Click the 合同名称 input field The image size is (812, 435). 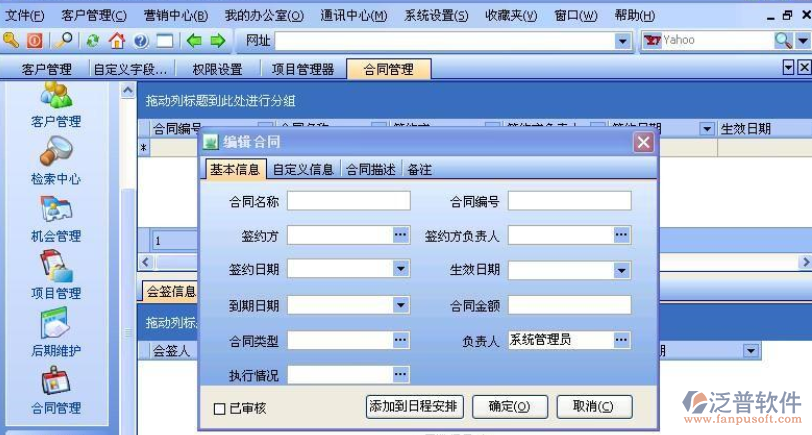click(x=348, y=201)
